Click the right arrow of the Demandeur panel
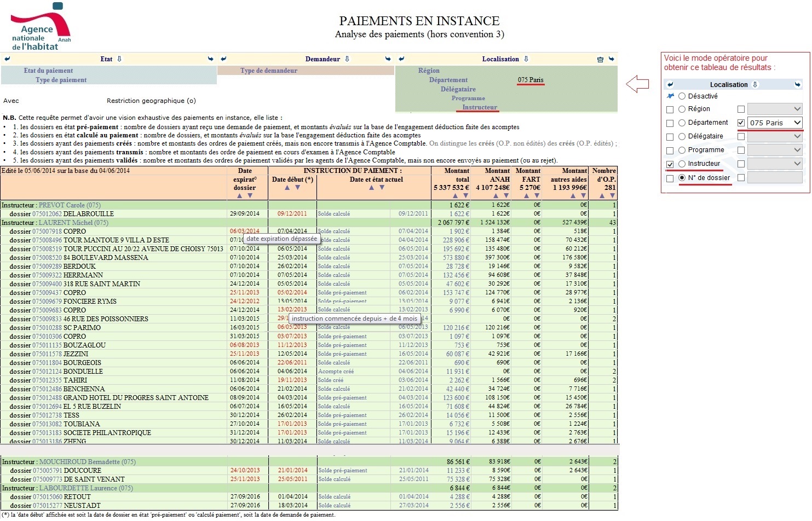Image resolution: width=812 pixels, height=521 pixels. click(388, 59)
